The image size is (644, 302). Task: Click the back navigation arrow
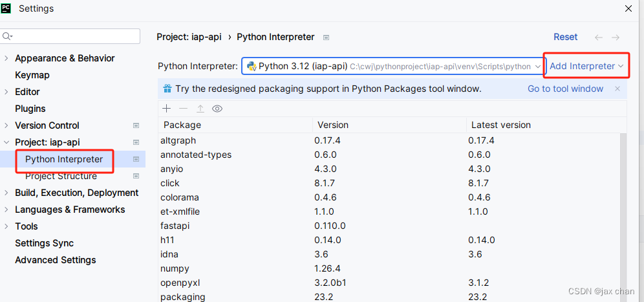coord(599,38)
